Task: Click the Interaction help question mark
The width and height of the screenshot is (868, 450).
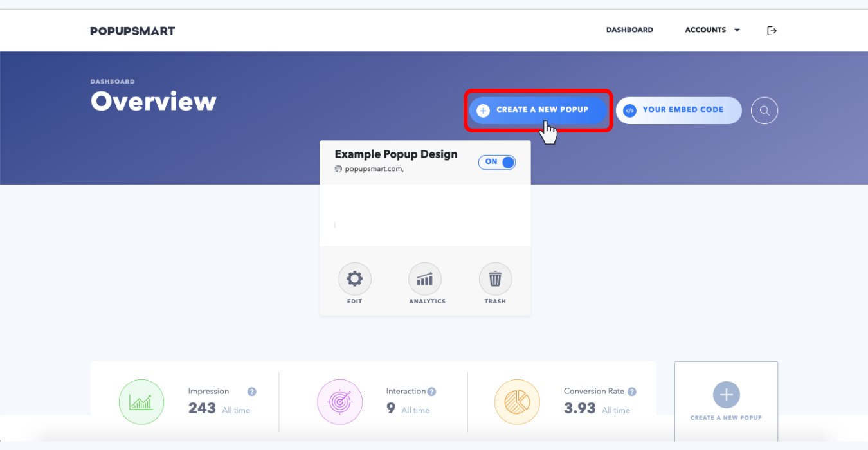Action: [x=432, y=392]
